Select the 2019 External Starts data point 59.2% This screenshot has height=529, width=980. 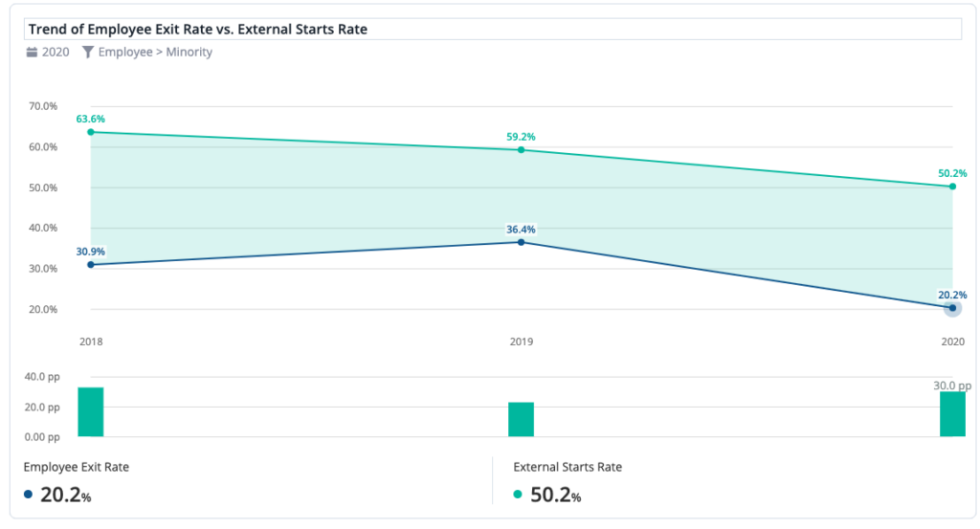522,150
